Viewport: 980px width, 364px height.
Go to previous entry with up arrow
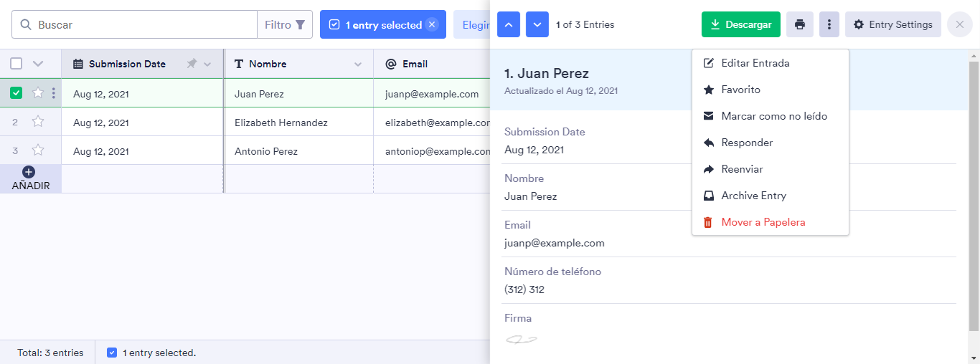click(x=509, y=24)
